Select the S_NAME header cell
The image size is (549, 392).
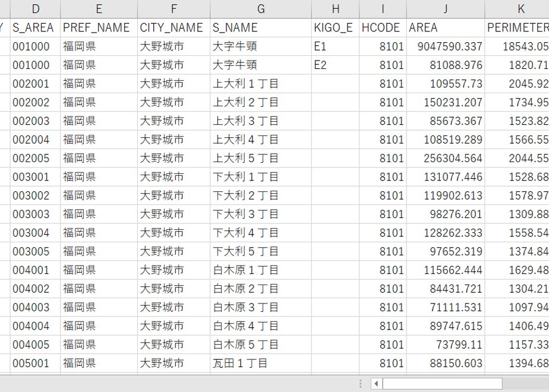pyautogui.click(x=261, y=28)
